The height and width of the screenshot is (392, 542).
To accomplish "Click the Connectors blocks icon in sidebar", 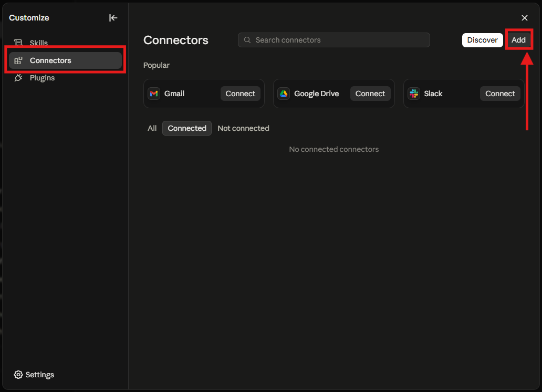I will (x=18, y=60).
